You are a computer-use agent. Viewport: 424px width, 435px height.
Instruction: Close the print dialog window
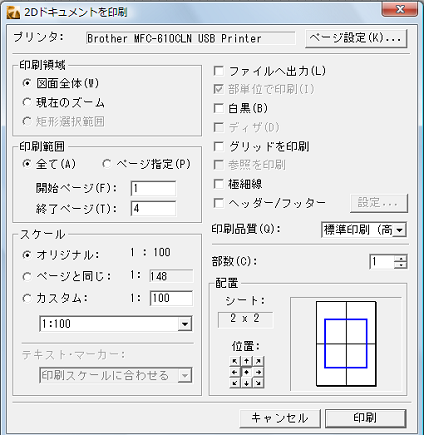(x=400, y=10)
